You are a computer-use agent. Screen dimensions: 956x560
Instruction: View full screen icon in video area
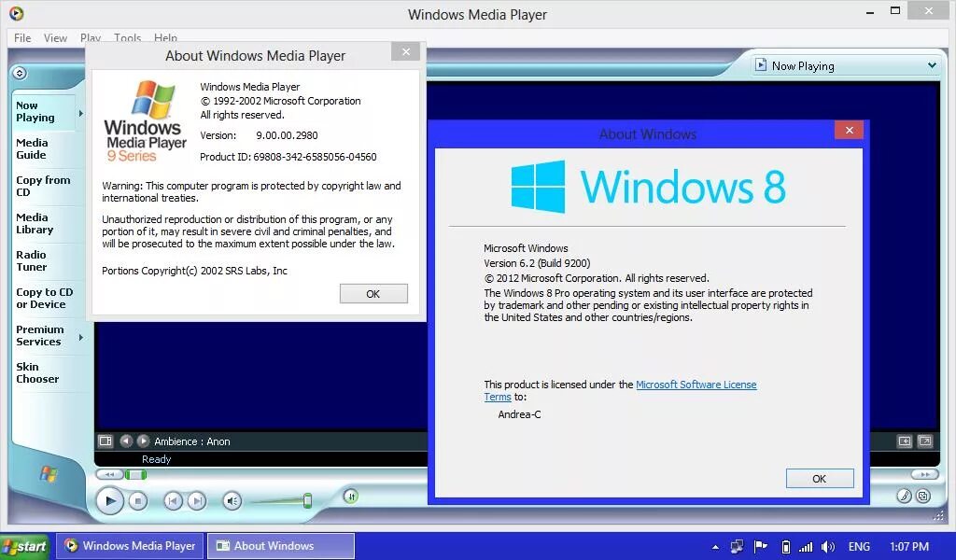(x=925, y=441)
